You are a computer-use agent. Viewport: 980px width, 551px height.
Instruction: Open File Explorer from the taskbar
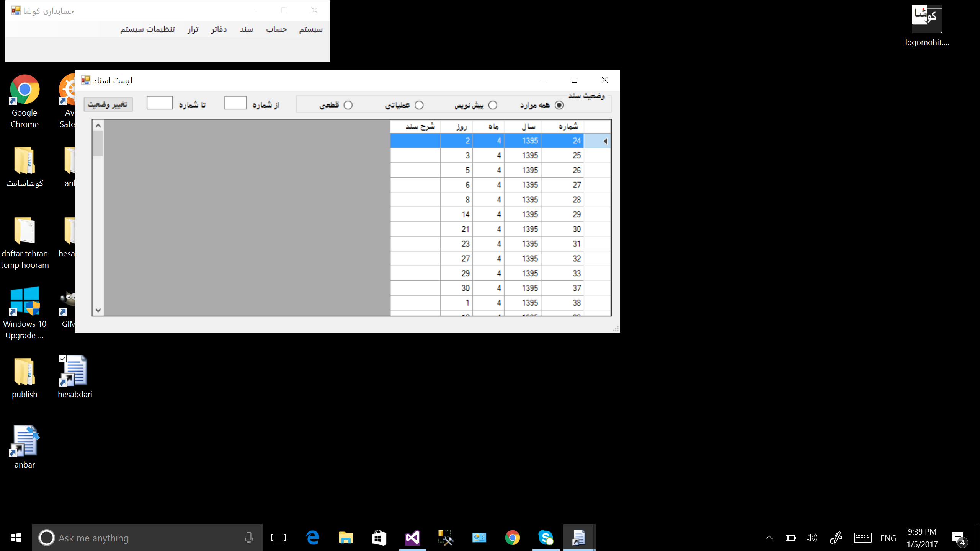(346, 538)
